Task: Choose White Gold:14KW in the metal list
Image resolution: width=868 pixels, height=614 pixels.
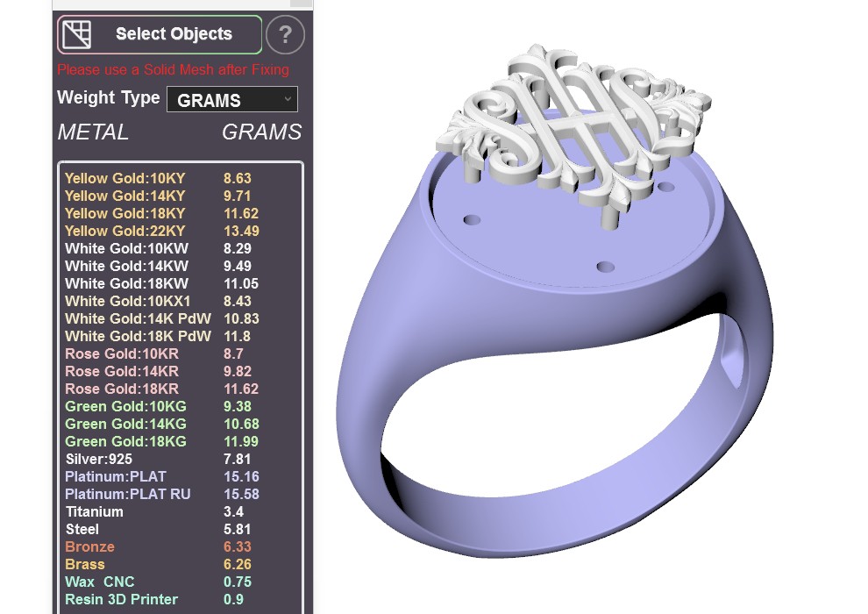Action: 181,266
